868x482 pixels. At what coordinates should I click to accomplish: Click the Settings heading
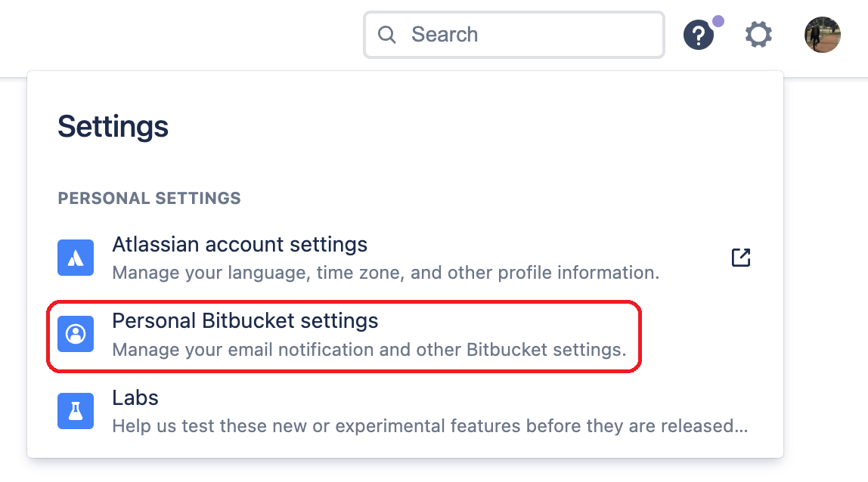tap(113, 127)
